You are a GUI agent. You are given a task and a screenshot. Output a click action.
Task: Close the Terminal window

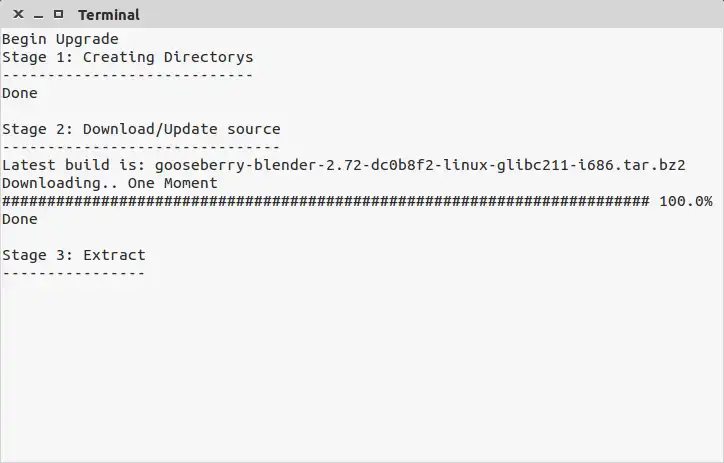coord(18,14)
